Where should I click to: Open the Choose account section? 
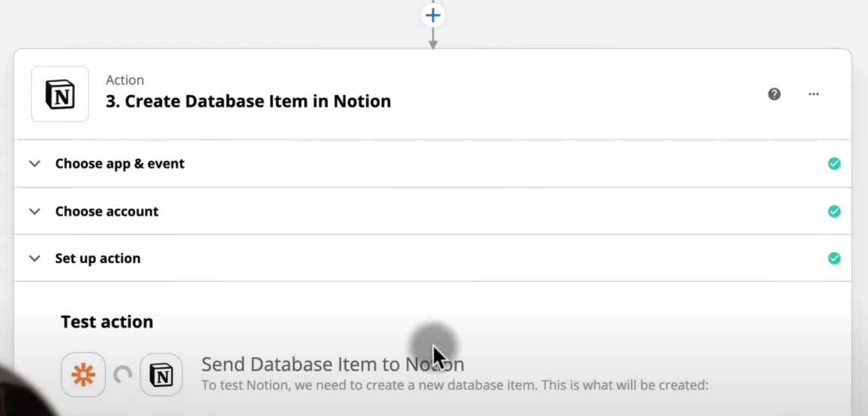(107, 211)
